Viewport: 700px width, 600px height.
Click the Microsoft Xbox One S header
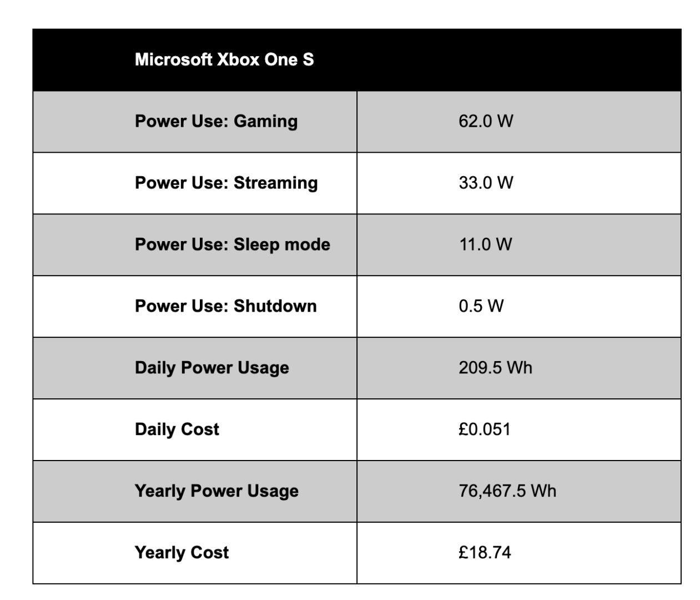click(224, 59)
